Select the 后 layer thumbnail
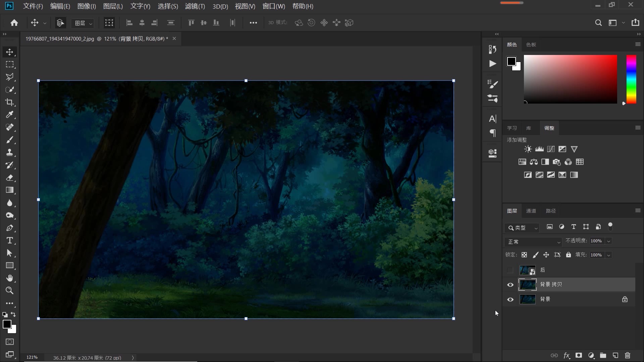The image size is (644, 362). coord(527,270)
